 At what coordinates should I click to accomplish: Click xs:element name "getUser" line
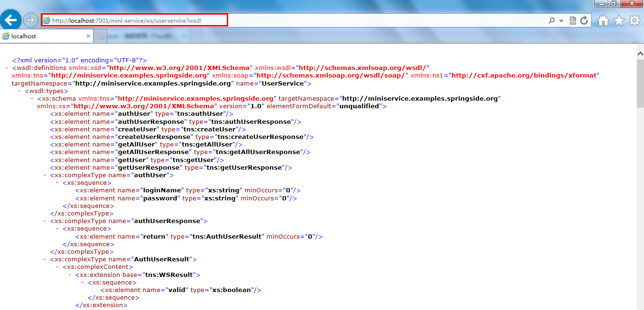coord(137,160)
